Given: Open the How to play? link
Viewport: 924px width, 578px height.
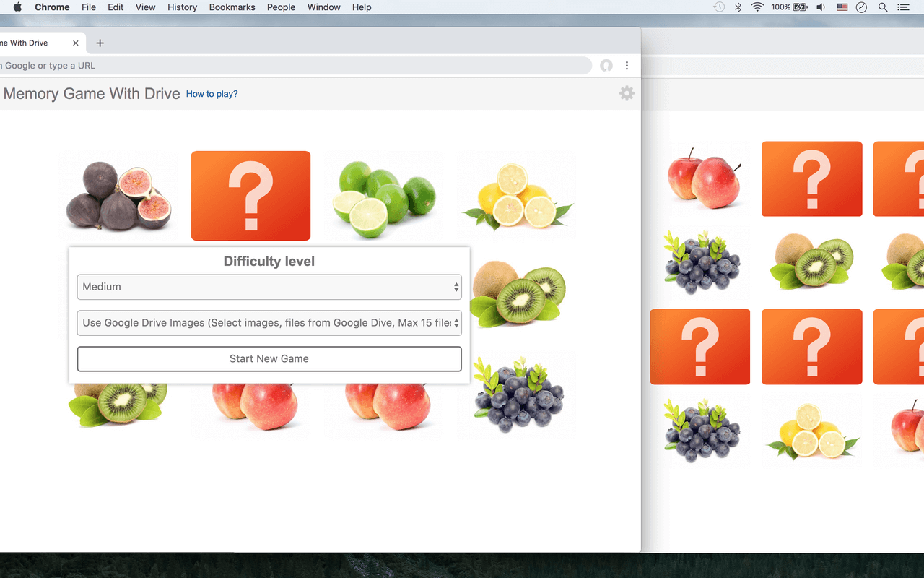Looking at the screenshot, I should pyautogui.click(x=212, y=94).
